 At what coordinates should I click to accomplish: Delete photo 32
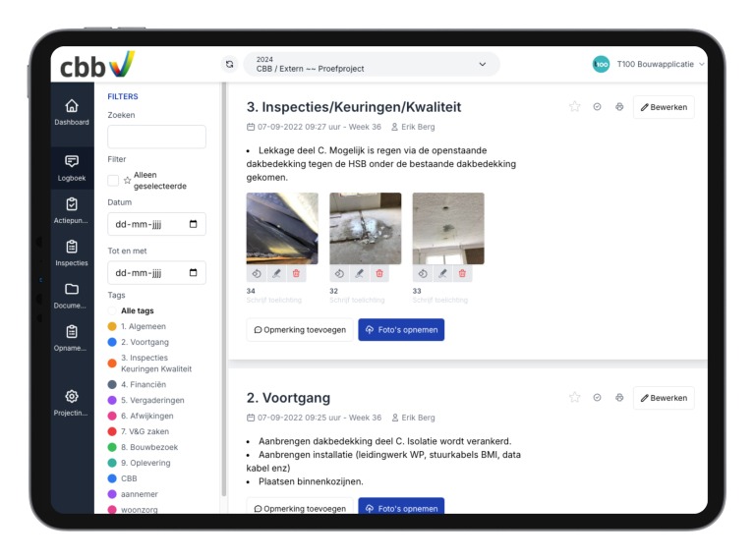point(379,274)
